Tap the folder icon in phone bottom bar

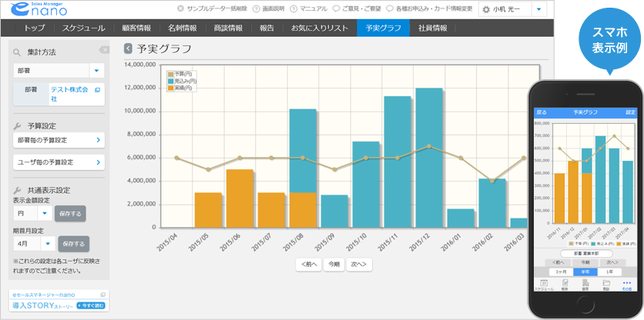pyautogui.click(x=605, y=282)
